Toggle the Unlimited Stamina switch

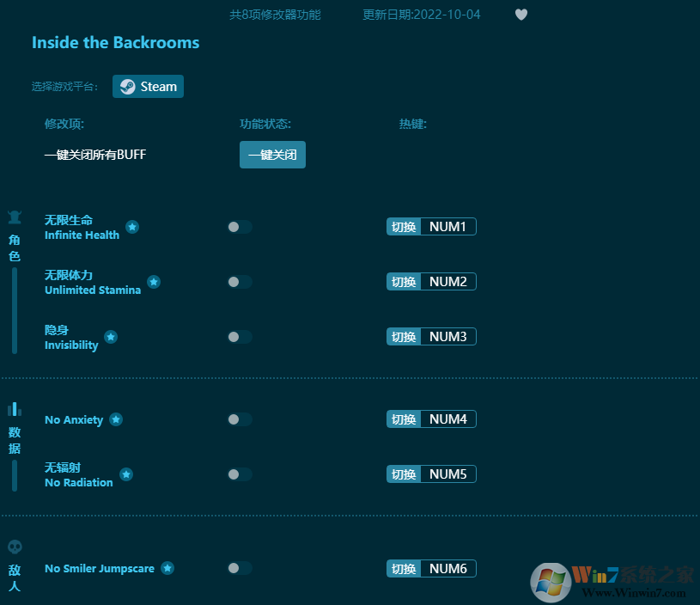point(239,281)
